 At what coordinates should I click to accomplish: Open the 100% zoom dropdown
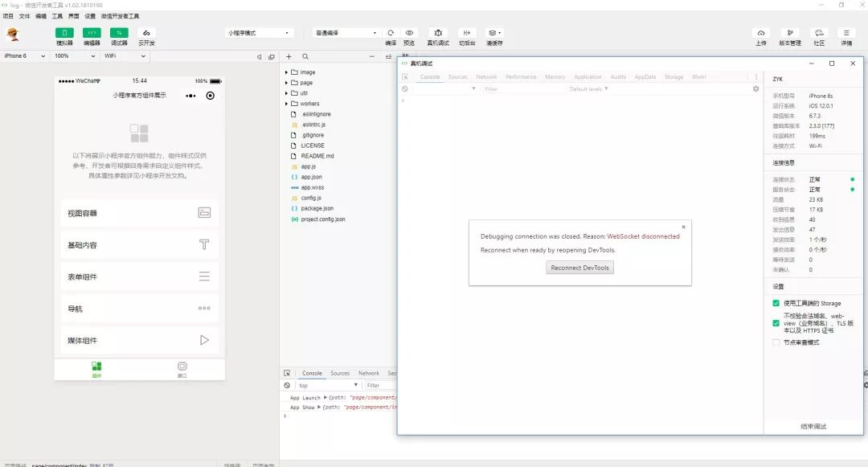(x=75, y=56)
